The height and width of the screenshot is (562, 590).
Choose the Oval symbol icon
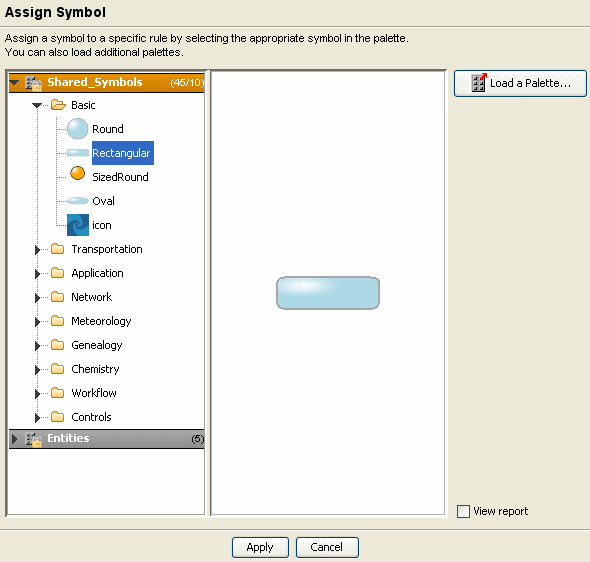pos(78,201)
